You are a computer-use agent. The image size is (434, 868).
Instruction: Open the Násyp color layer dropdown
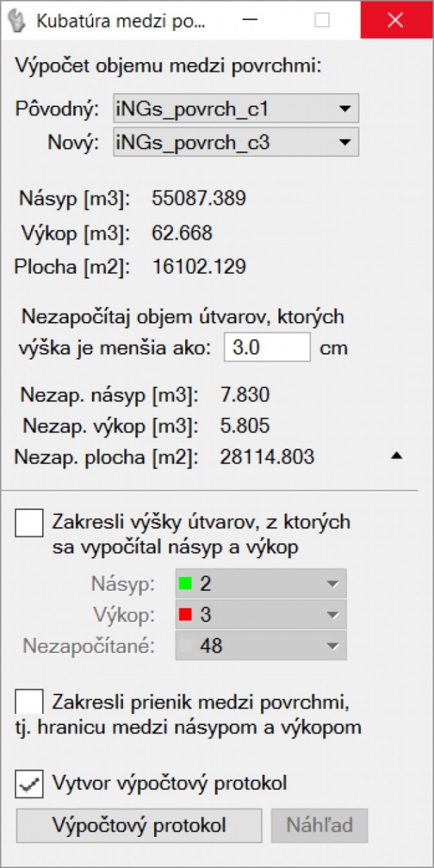(x=261, y=583)
